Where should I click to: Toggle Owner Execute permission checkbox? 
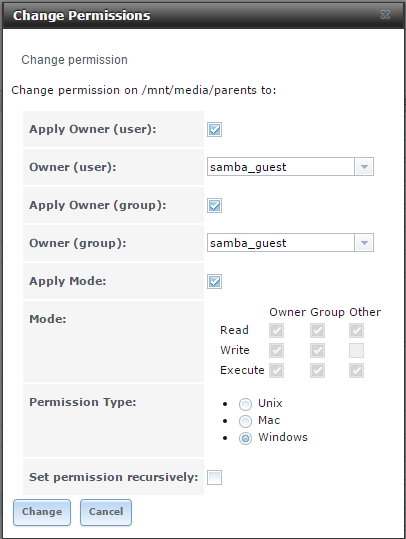(276, 371)
